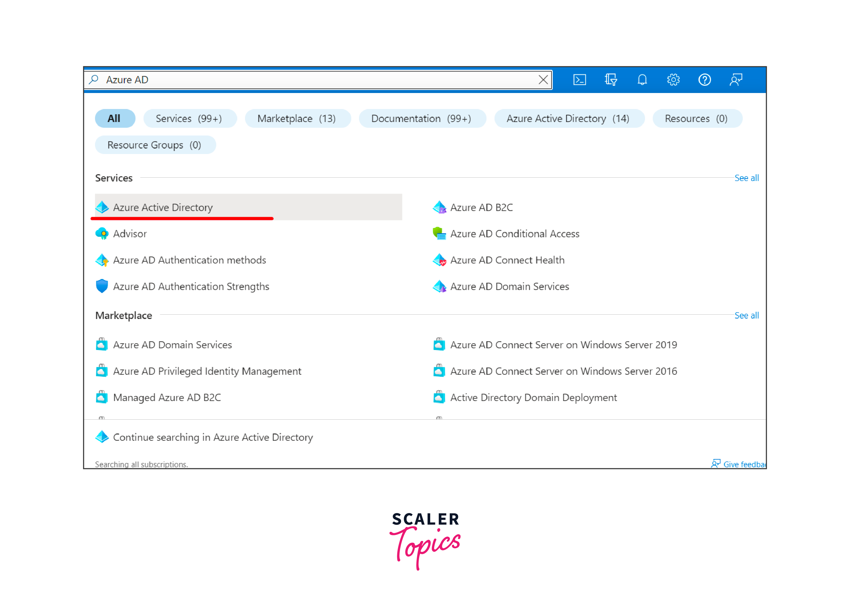Continue searching in Azure Active Directory
850x616 pixels.
pyautogui.click(x=212, y=437)
